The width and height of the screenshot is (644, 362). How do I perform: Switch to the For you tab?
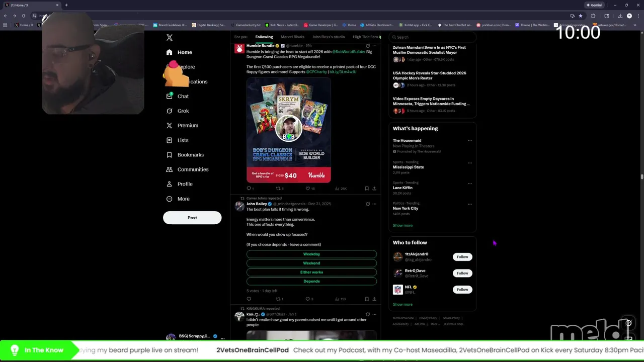pos(240,37)
